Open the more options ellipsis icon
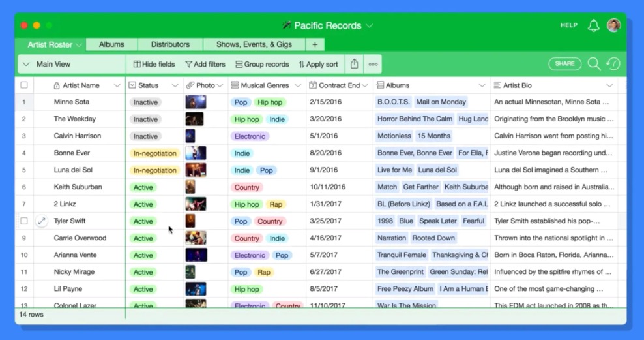This screenshot has height=340, width=644. coord(373,64)
